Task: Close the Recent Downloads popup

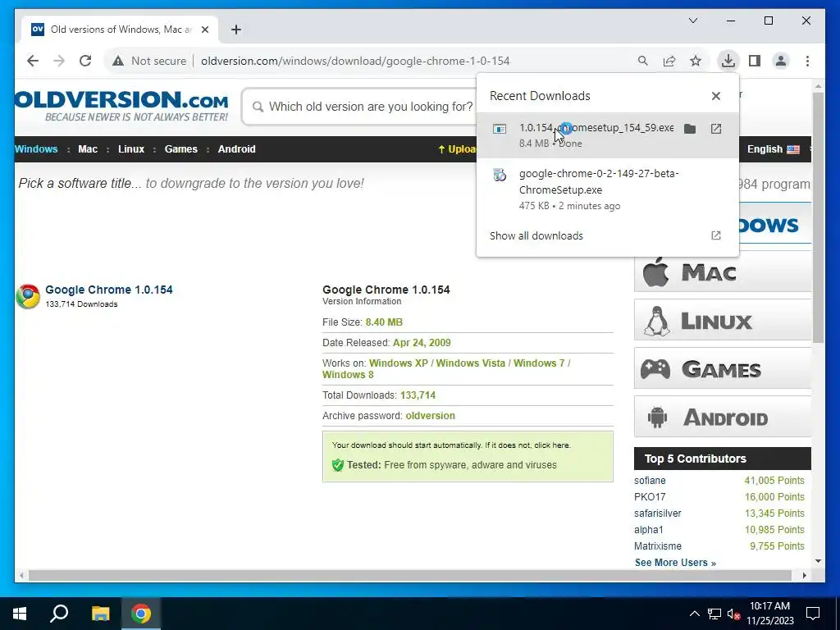Action: point(715,96)
